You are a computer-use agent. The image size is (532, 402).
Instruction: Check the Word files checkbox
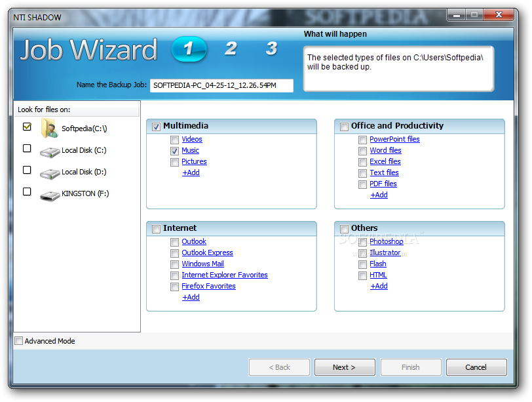pyautogui.click(x=362, y=151)
